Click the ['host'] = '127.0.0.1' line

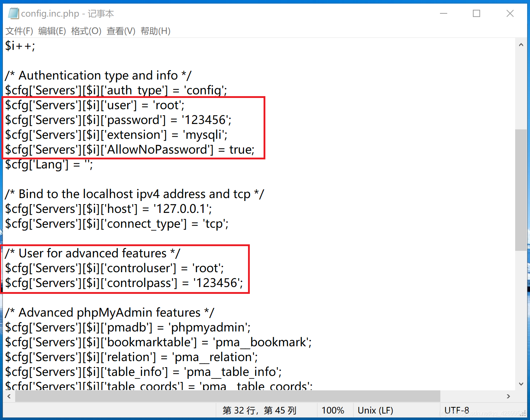point(108,209)
